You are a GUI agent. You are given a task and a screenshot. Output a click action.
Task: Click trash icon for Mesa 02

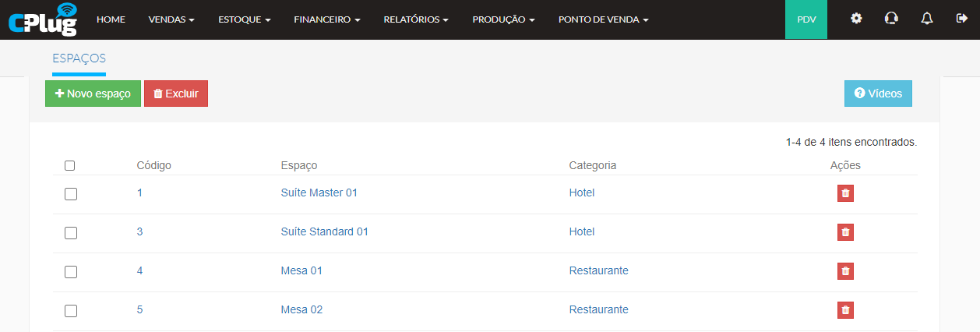click(x=845, y=310)
